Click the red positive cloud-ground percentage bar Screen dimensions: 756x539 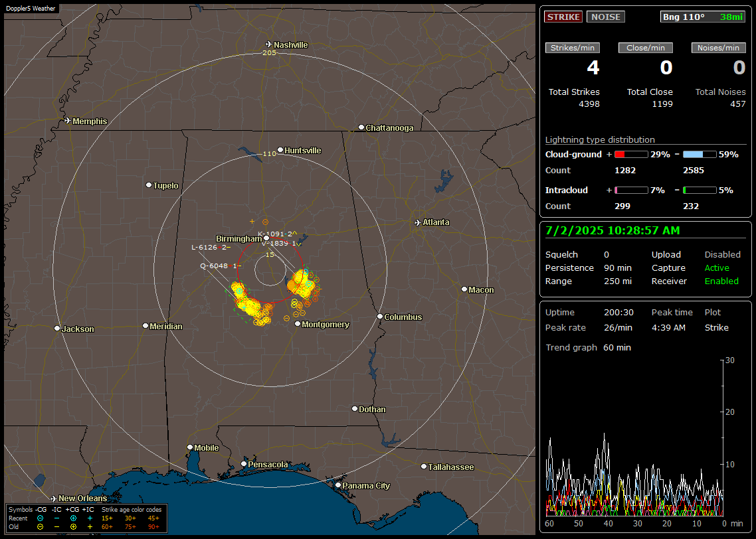tap(631, 154)
